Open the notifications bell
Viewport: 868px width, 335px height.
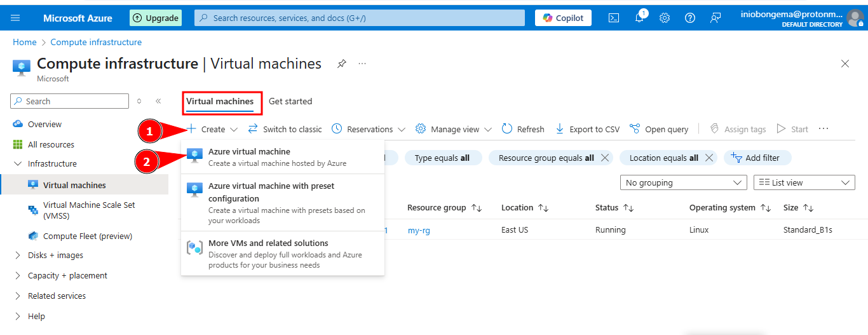tap(640, 18)
